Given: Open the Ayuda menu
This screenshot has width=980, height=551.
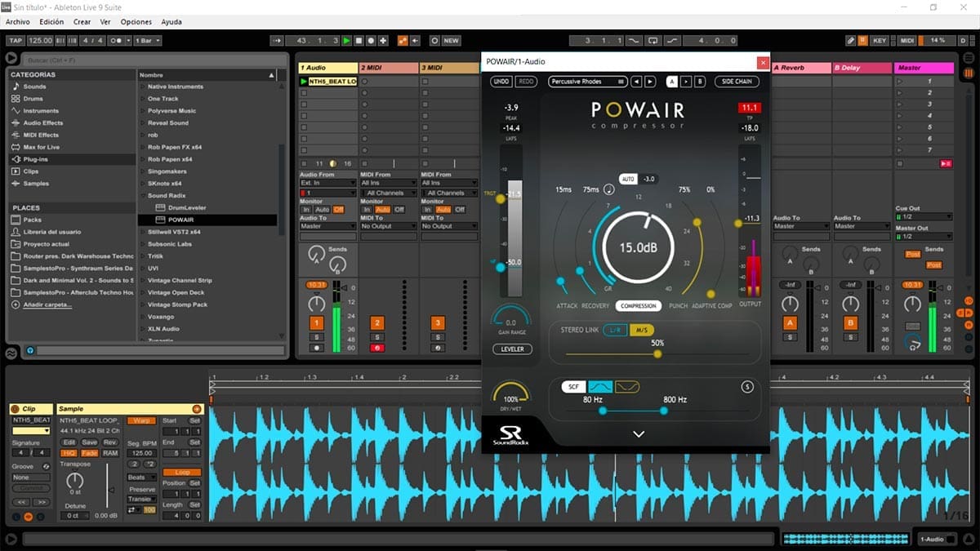Looking at the screenshot, I should [171, 22].
